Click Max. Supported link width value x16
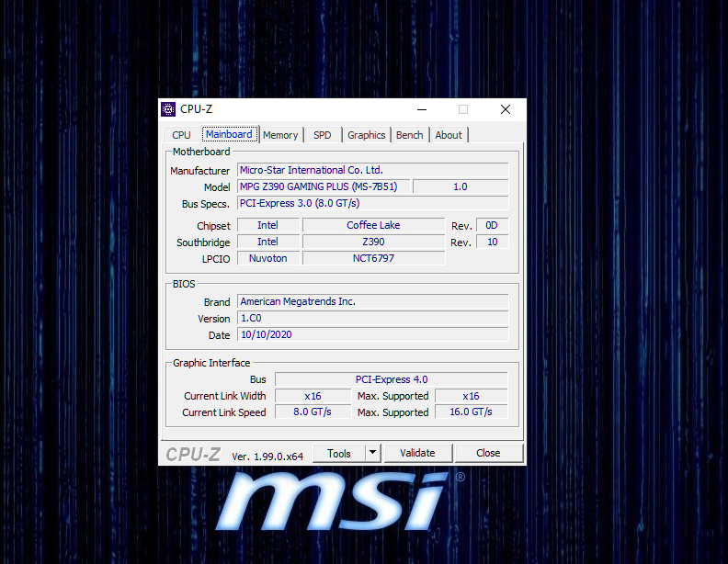Viewport: 728px width, 564px height. tap(472, 396)
